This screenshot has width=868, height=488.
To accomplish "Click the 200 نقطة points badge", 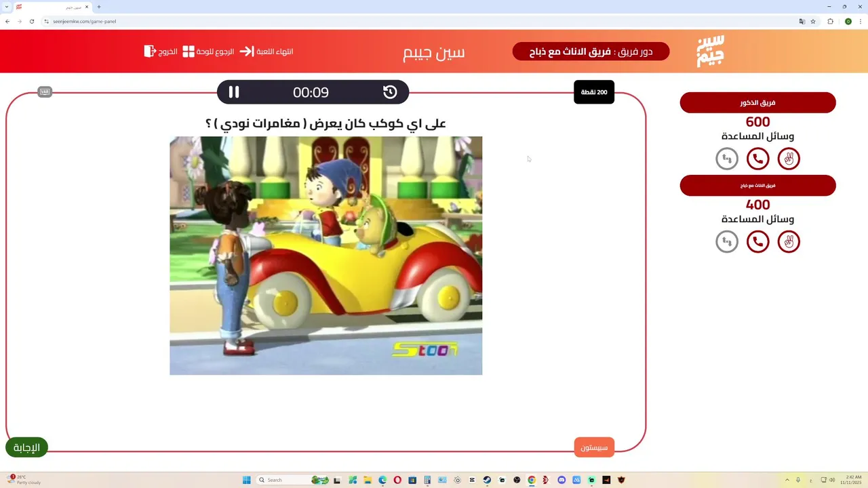I will [594, 92].
